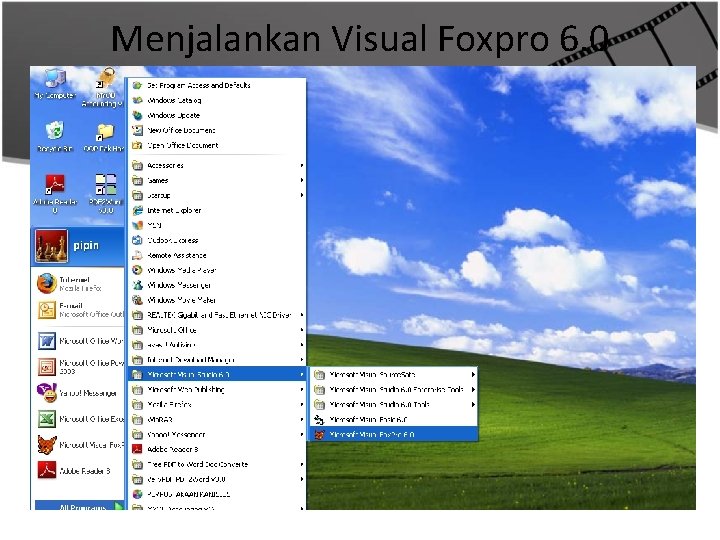
Task: Expand the WinRAR program folder
Action: click(216, 419)
